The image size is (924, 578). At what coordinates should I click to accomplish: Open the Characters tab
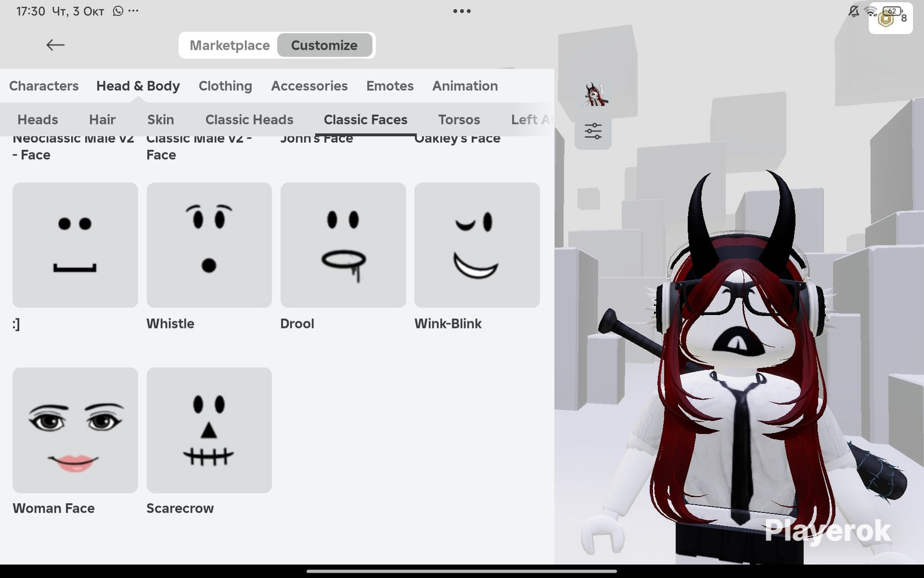click(44, 86)
